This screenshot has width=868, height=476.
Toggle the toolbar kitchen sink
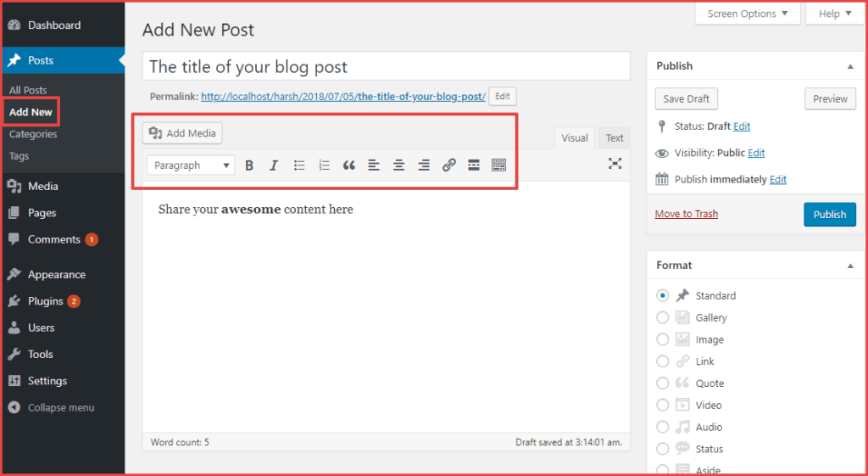click(498, 165)
